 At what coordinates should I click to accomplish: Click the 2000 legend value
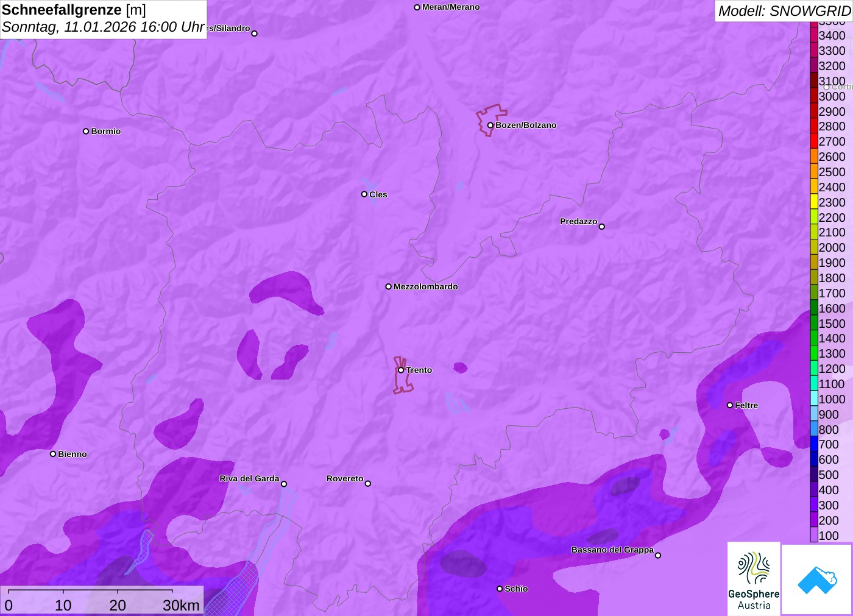tap(832, 248)
